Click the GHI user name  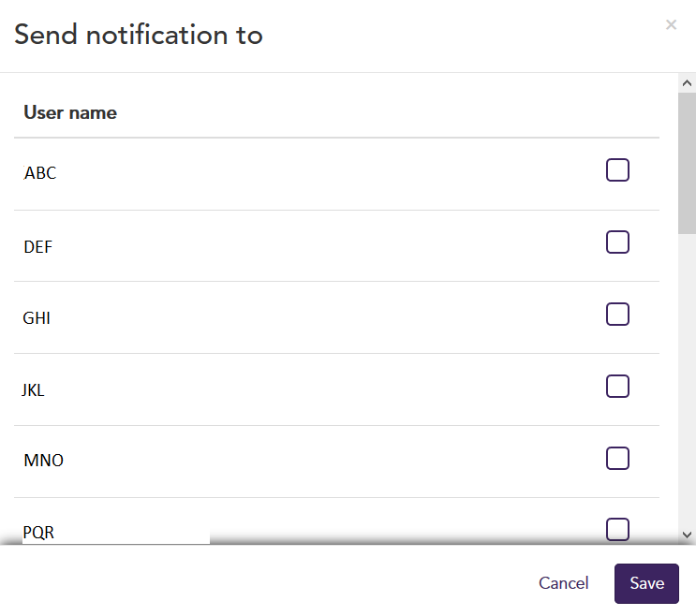(37, 318)
